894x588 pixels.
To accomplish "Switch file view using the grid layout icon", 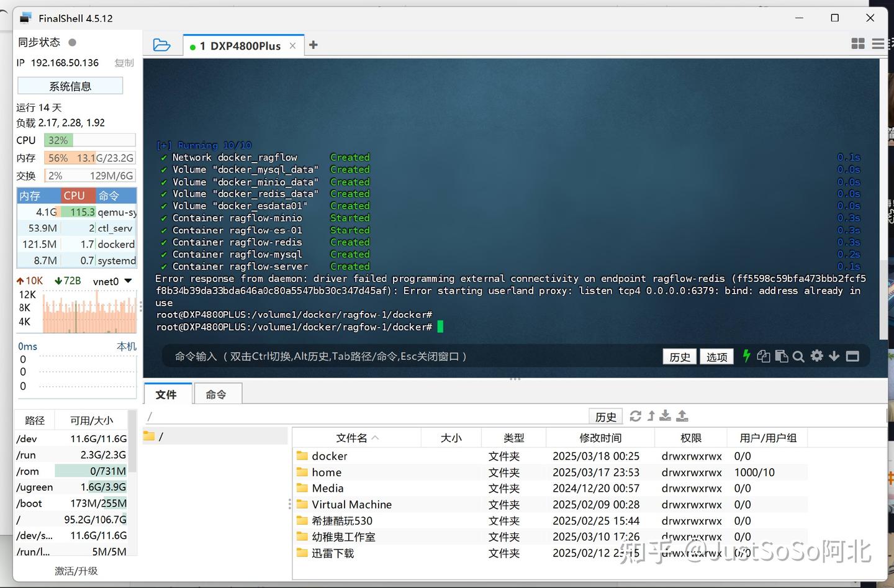I will [x=858, y=43].
